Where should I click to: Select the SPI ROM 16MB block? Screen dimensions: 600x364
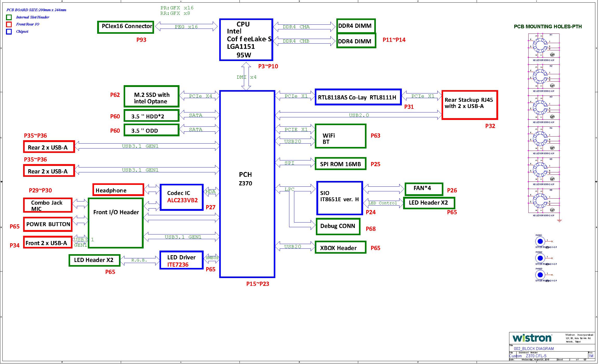pos(340,164)
